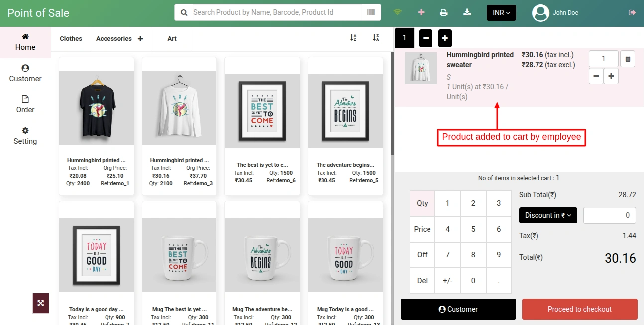
Task: Print the receipt using the printer icon
Action: 443,12
